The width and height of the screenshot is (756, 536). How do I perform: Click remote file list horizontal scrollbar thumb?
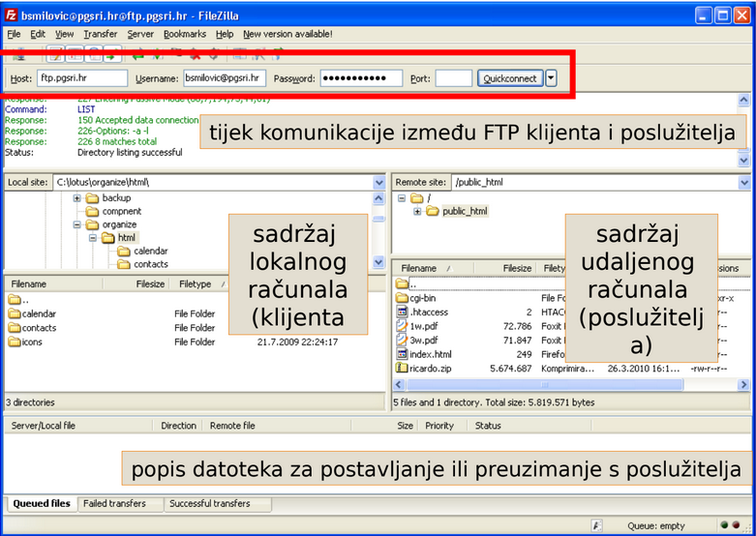tap(544, 385)
